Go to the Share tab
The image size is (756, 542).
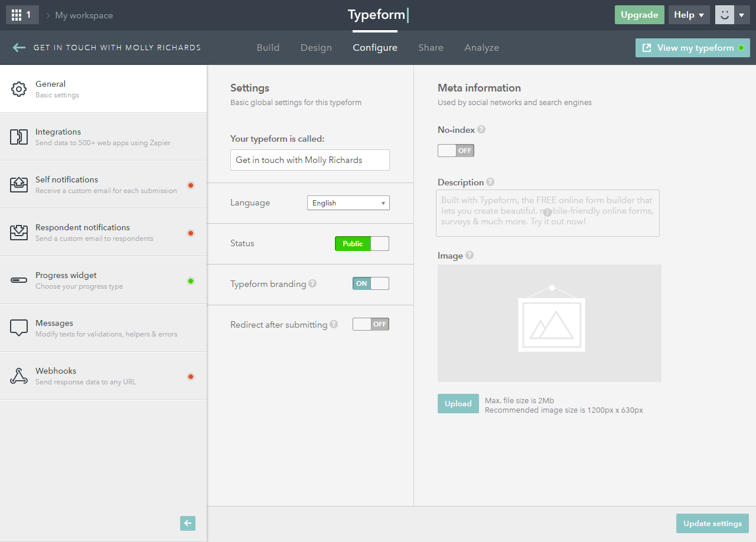coord(431,48)
